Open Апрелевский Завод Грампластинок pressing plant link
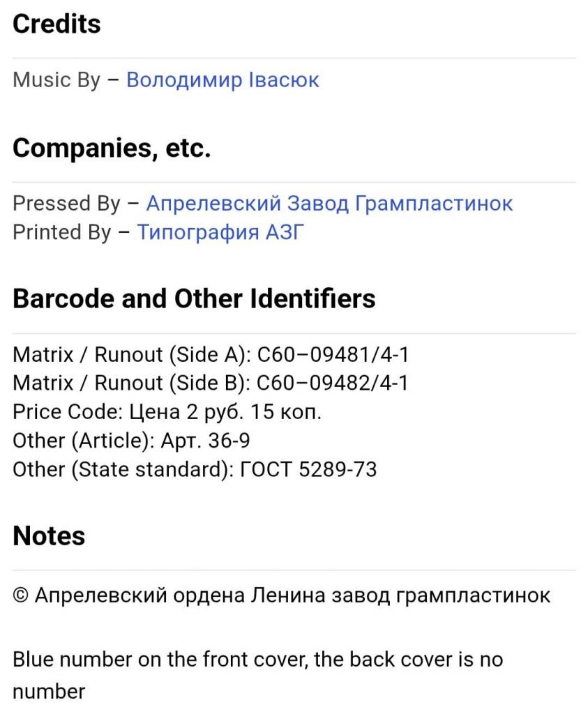Screen dimensions: 588x714 click(x=329, y=203)
